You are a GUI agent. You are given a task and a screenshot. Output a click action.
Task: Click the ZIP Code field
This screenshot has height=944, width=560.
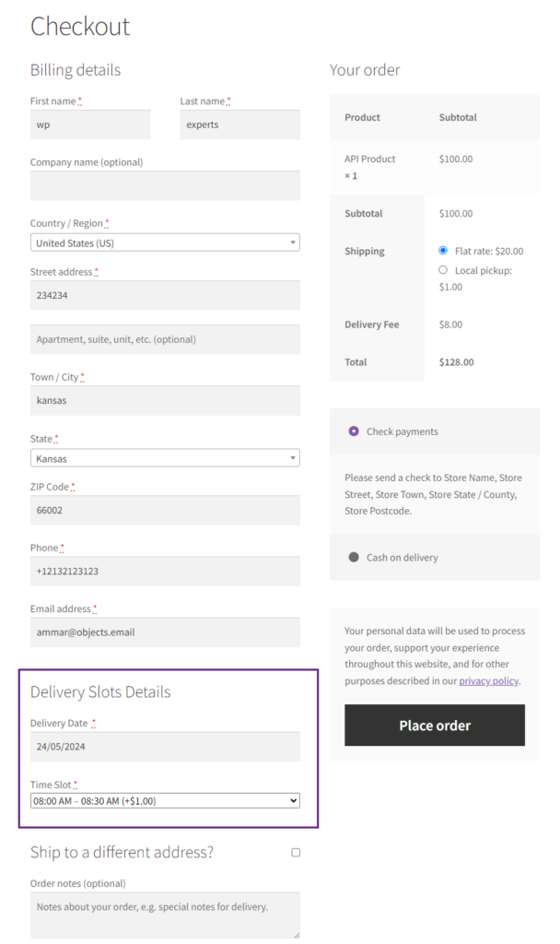pos(165,511)
